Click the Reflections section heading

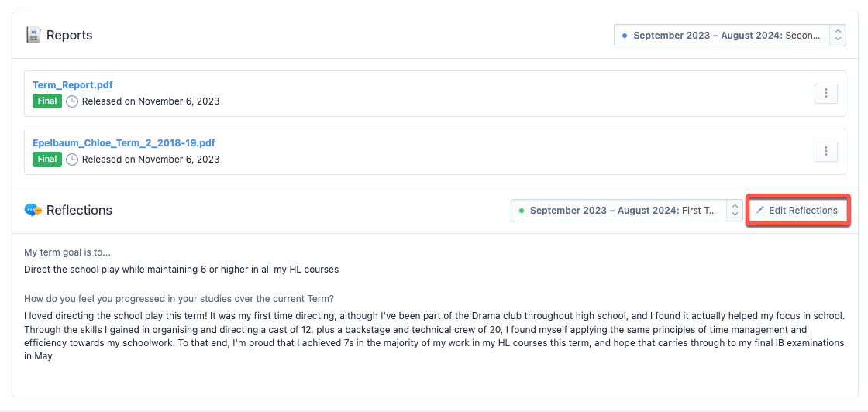click(x=79, y=210)
